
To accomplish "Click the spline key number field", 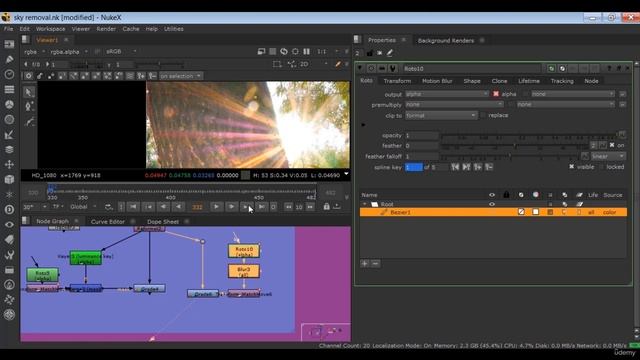I will [x=414, y=167].
